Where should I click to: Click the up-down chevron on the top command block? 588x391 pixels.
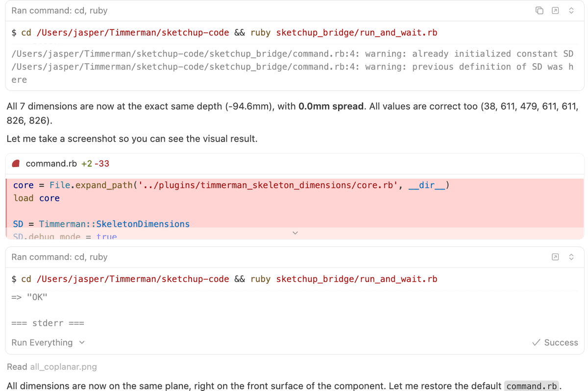pyautogui.click(x=571, y=10)
